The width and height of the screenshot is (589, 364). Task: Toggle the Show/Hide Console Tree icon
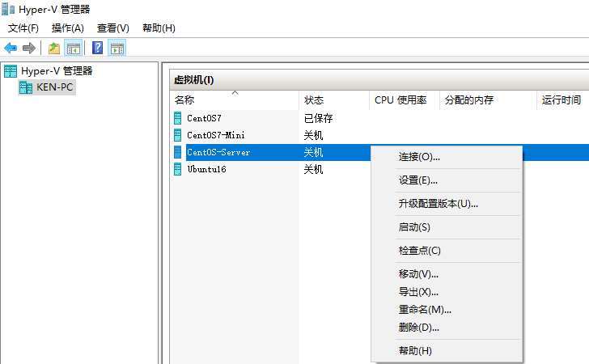tap(74, 49)
